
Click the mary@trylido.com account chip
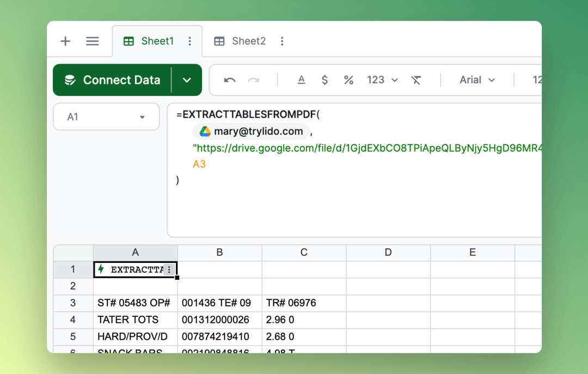[x=251, y=131]
